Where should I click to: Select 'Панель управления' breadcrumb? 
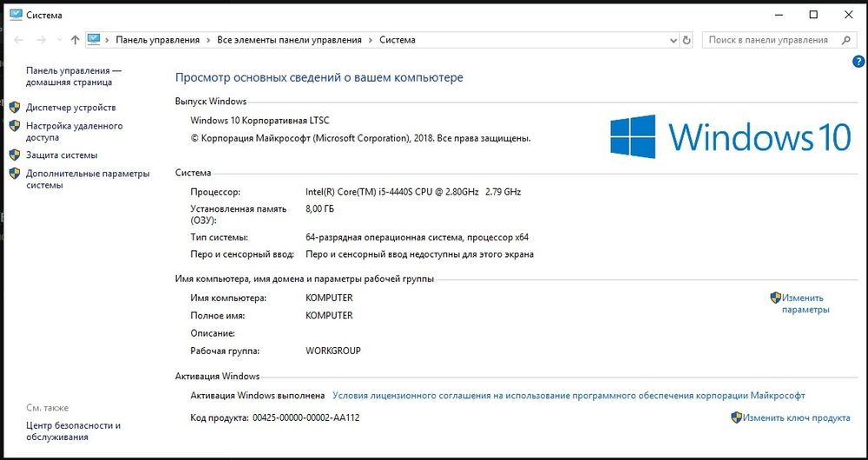coord(157,40)
